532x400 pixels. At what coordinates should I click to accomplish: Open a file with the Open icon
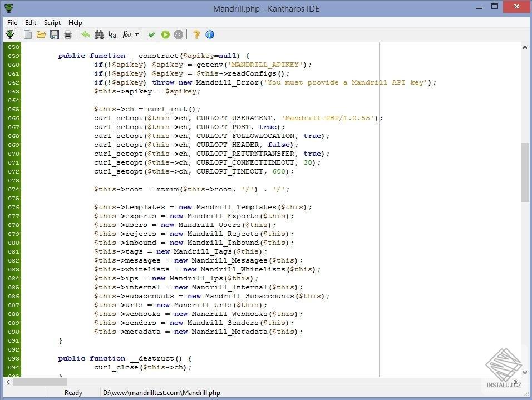click(x=41, y=34)
